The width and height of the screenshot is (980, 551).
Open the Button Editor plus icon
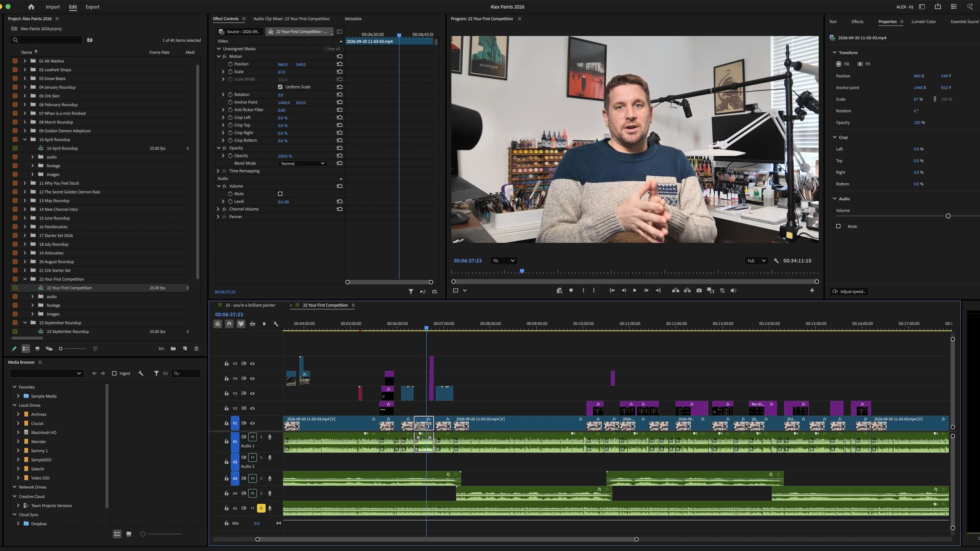(812, 290)
